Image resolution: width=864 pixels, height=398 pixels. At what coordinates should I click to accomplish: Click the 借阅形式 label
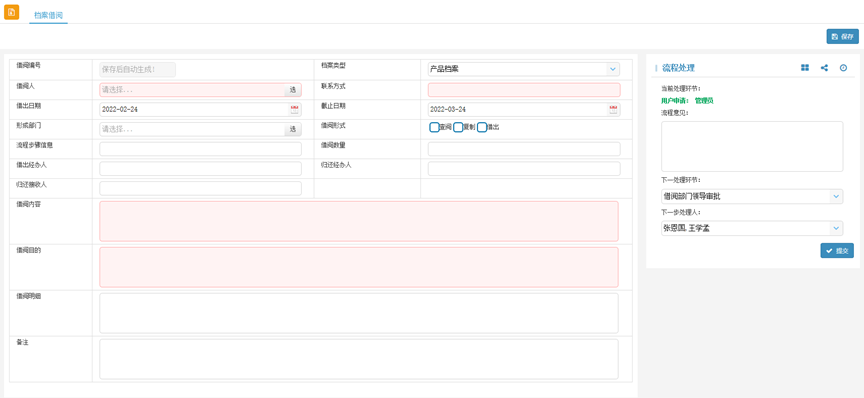point(333,126)
